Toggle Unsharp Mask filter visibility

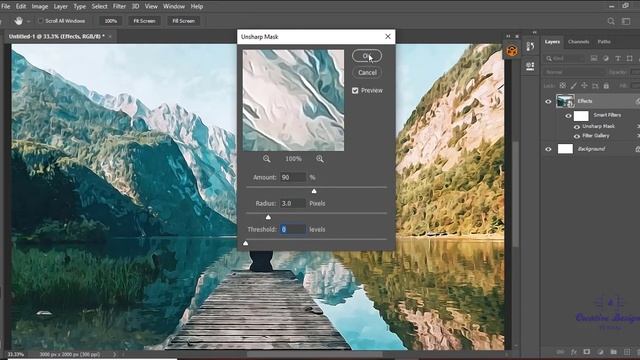pos(576,127)
